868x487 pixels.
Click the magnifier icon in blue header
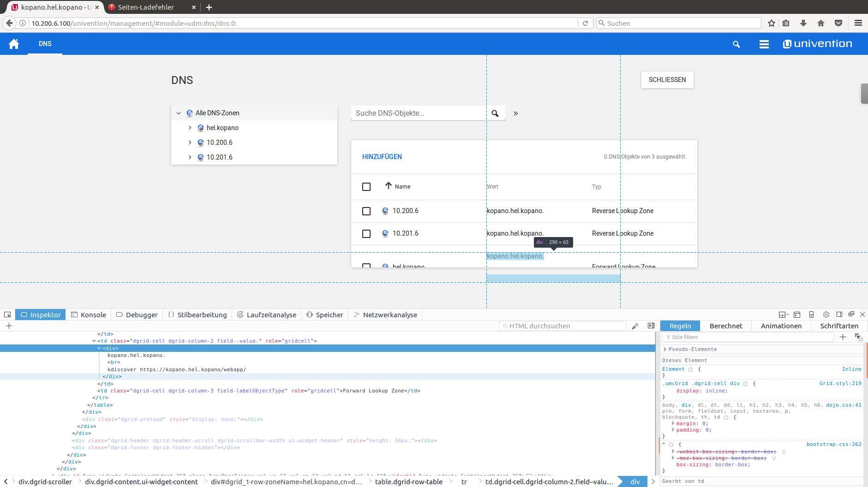pyautogui.click(x=736, y=44)
